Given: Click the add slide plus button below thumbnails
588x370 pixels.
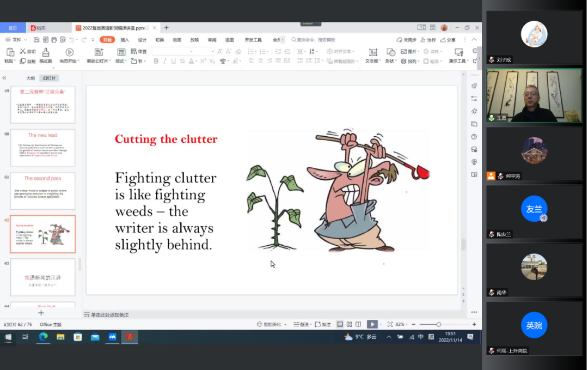Looking at the screenshot, I should point(41,313).
